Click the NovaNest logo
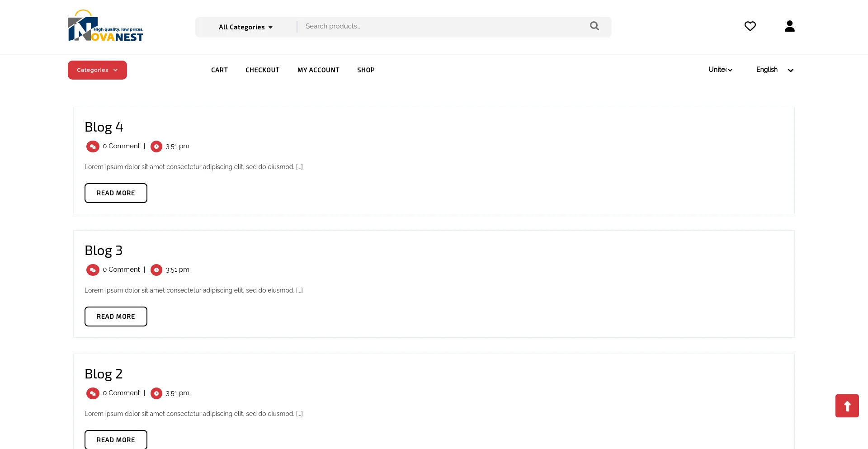This screenshot has height=449, width=868. (105, 27)
